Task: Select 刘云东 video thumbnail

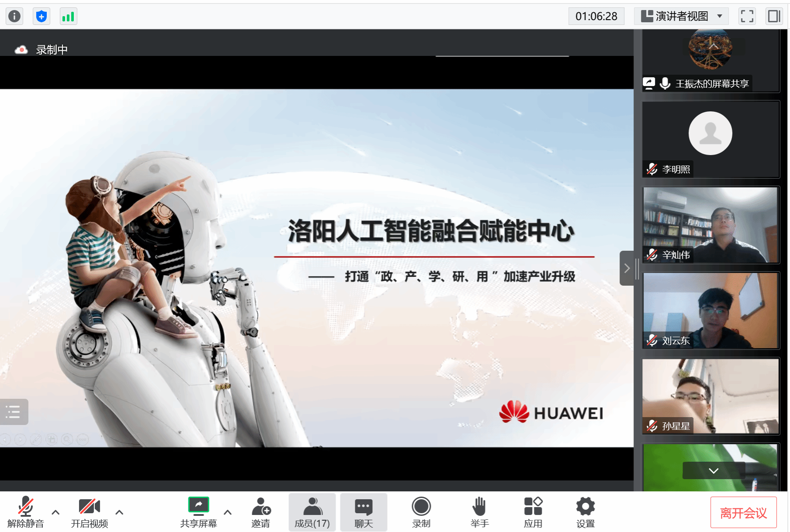Action: [x=711, y=310]
